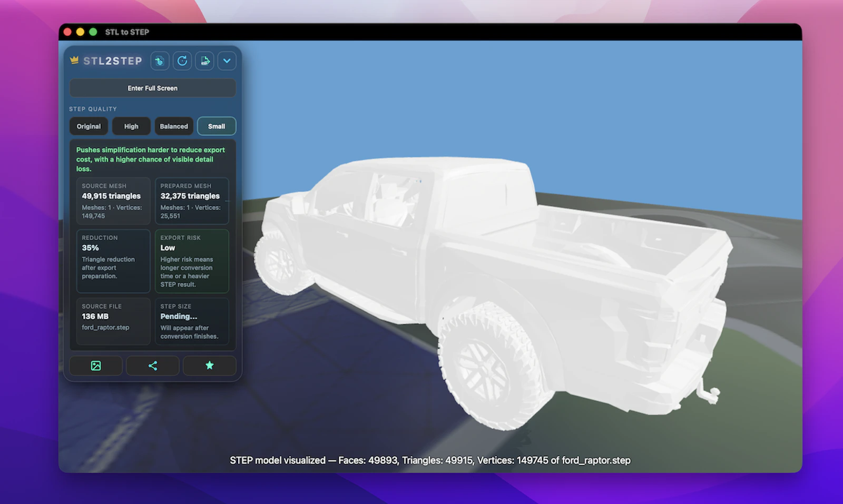Click the share icon button
The width and height of the screenshot is (843, 504).
[153, 365]
